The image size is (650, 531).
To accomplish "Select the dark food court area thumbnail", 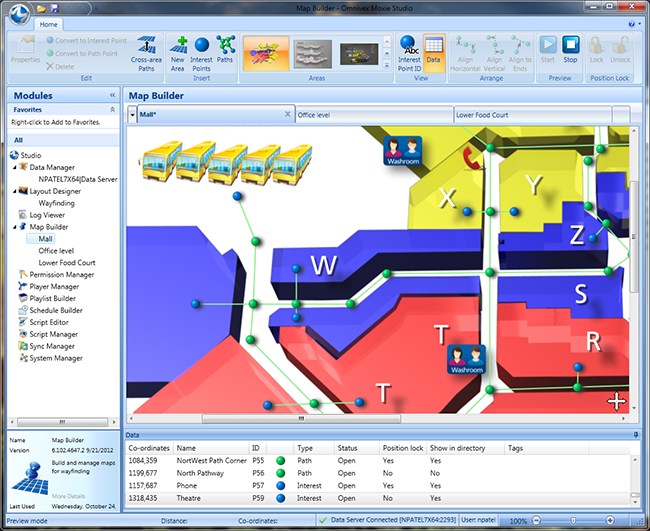I will coord(359,54).
